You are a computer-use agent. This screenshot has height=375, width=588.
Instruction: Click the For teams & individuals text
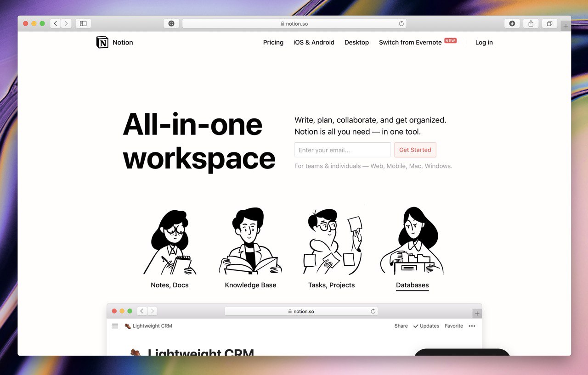point(373,166)
